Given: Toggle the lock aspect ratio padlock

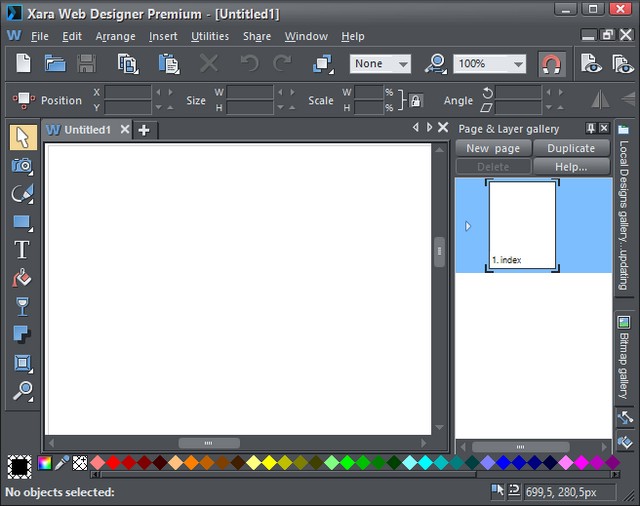Looking at the screenshot, I should tap(416, 100).
